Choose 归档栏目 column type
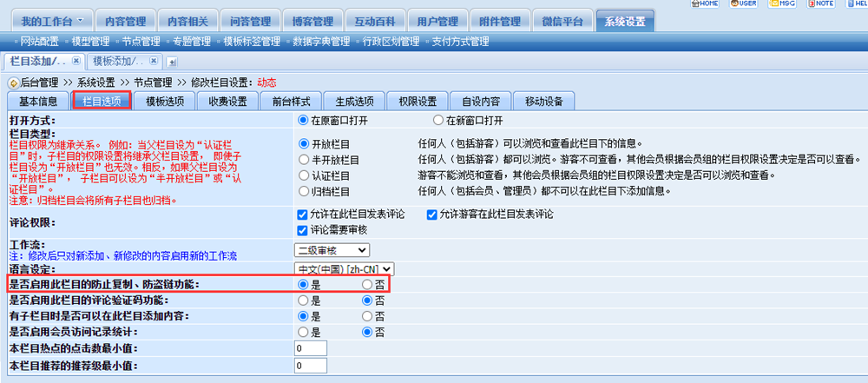The width and height of the screenshot is (868, 383). tap(303, 192)
